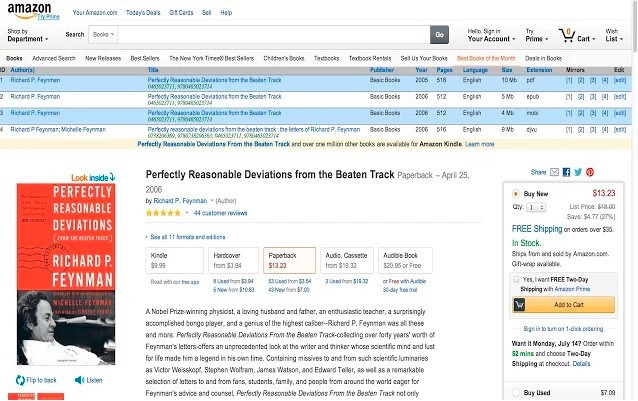The image size is (638, 401).
Task: Click 8 Used from $3.94 link
Action: click(233, 281)
